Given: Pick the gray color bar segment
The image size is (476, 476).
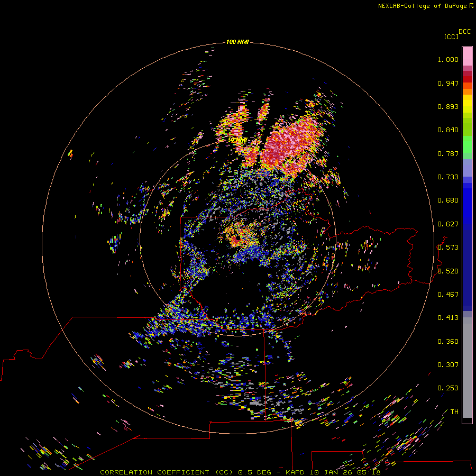Looking at the screenshot, I should [x=467, y=368].
